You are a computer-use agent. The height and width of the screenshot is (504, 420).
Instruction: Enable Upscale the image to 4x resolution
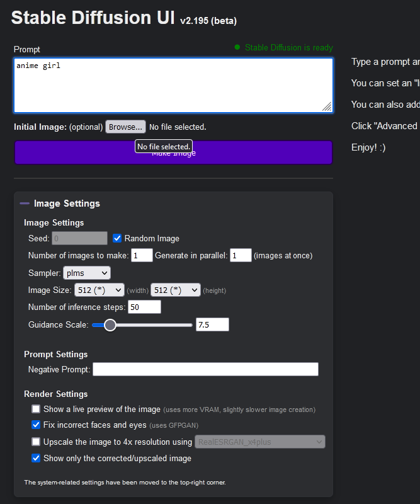click(36, 442)
